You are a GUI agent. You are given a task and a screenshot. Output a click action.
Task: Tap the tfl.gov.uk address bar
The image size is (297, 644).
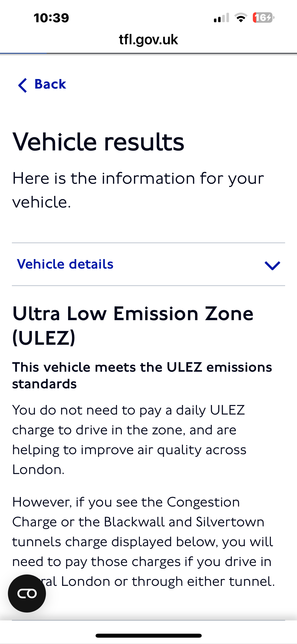(148, 40)
